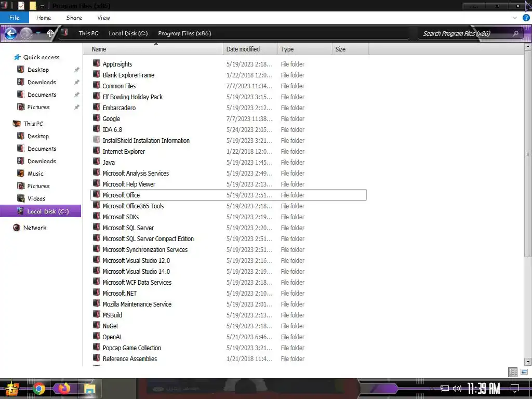The width and height of the screenshot is (532, 399).
Task: Click Popcap Game Collection folder icon
Action: [96, 347]
